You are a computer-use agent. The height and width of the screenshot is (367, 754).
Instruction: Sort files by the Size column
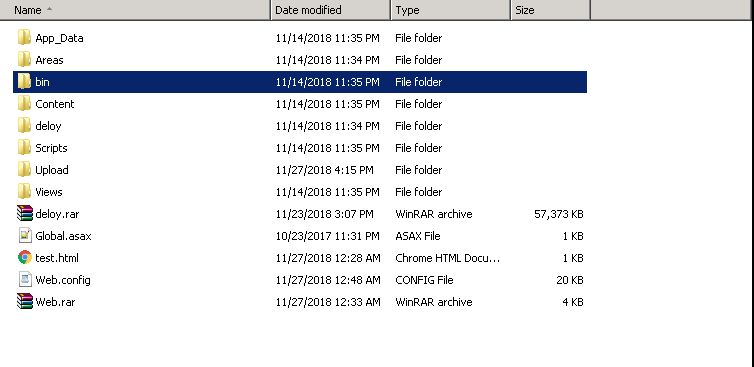pos(550,10)
